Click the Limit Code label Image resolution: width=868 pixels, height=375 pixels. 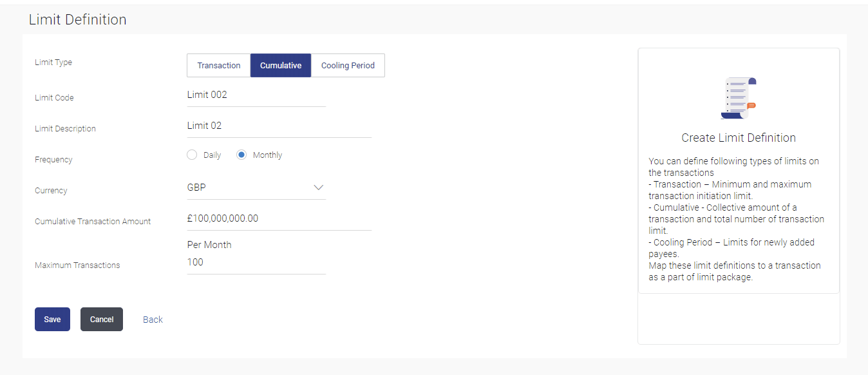pos(54,98)
